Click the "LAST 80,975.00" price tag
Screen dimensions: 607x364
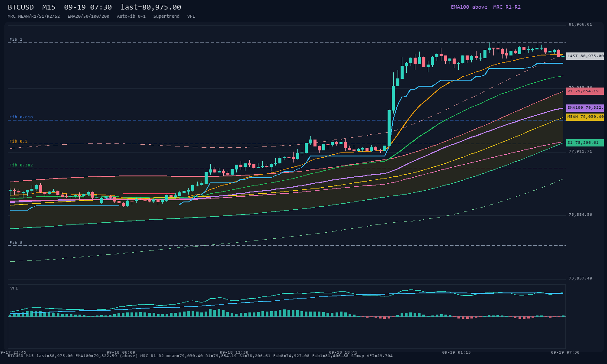coord(585,56)
